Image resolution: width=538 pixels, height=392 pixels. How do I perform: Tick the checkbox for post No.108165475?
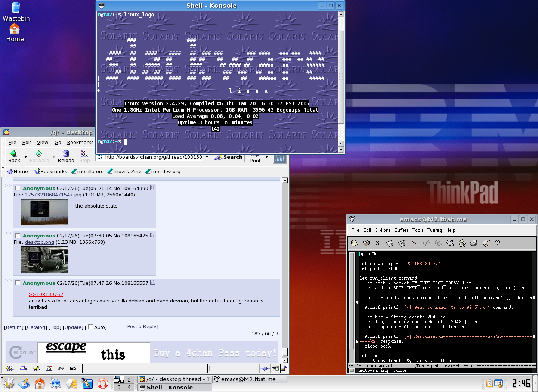point(18,236)
